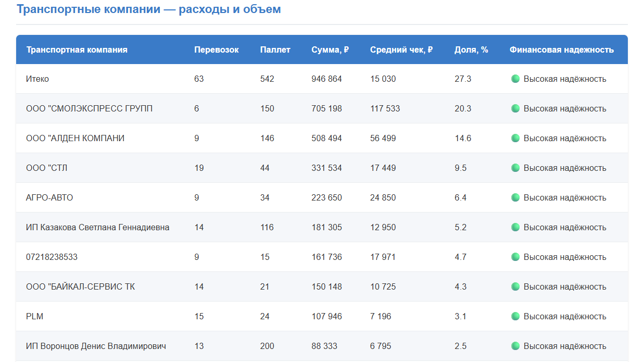Click the average check value 117 533
The width and height of the screenshot is (644, 362).
pyautogui.click(x=385, y=108)
